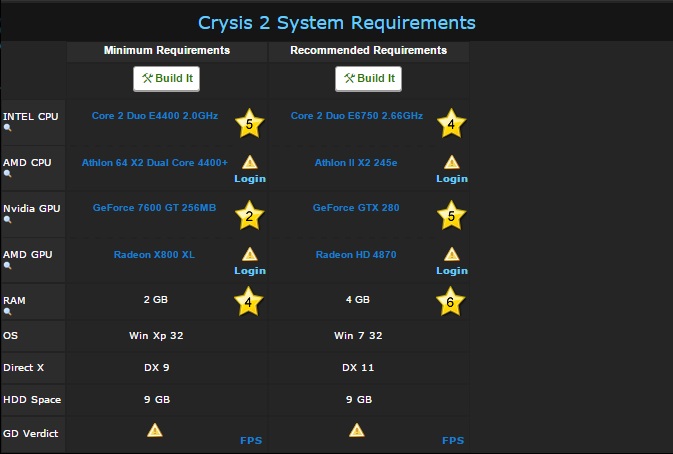The width and height of the screenshot is (673, 454).
Task: Click the HDD Space row label
Action: coord(32,400)
